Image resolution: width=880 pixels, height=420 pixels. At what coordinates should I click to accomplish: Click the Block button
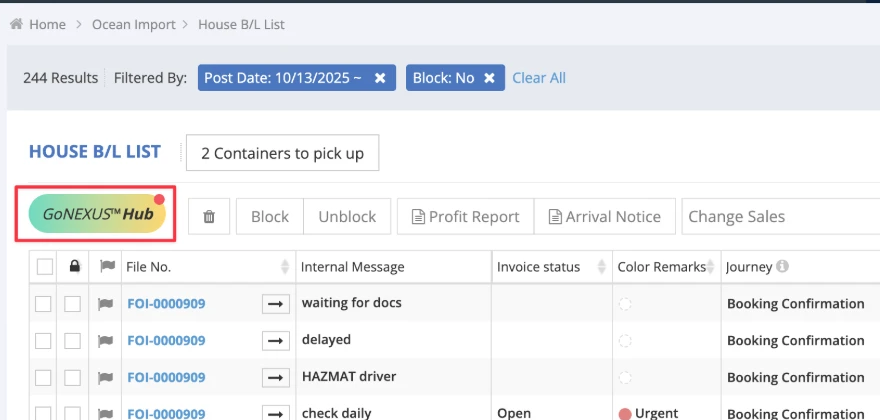[x=270, y=216]
